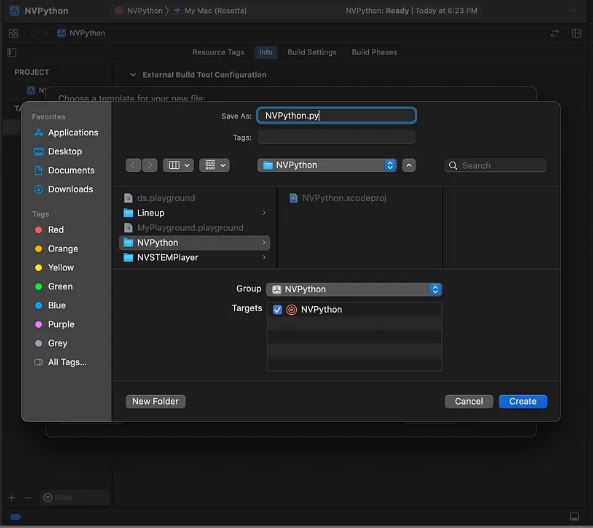Image resolution: width=593 pixels, height=528 pixels.
Task: Toggle the Xcode navigator grid icon
Action: point(13,33)
